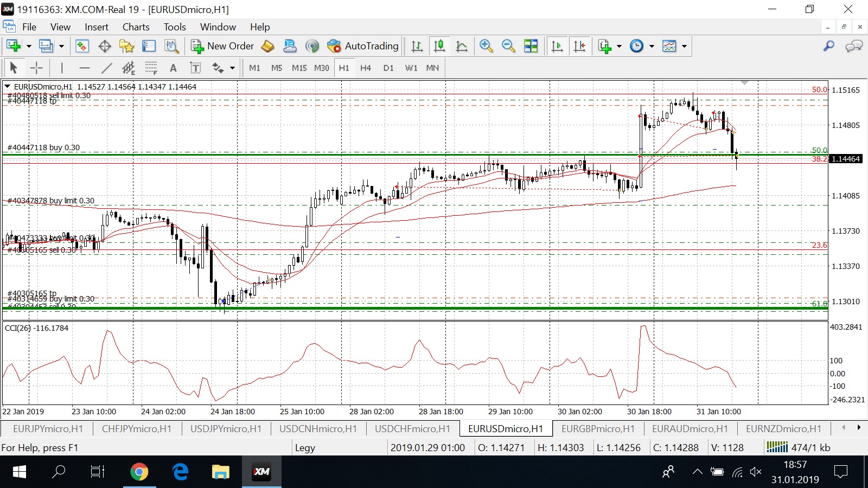This screenshot has height=488, width=868.
Task: Zoom in on the chart
Action: coord(486,46)
